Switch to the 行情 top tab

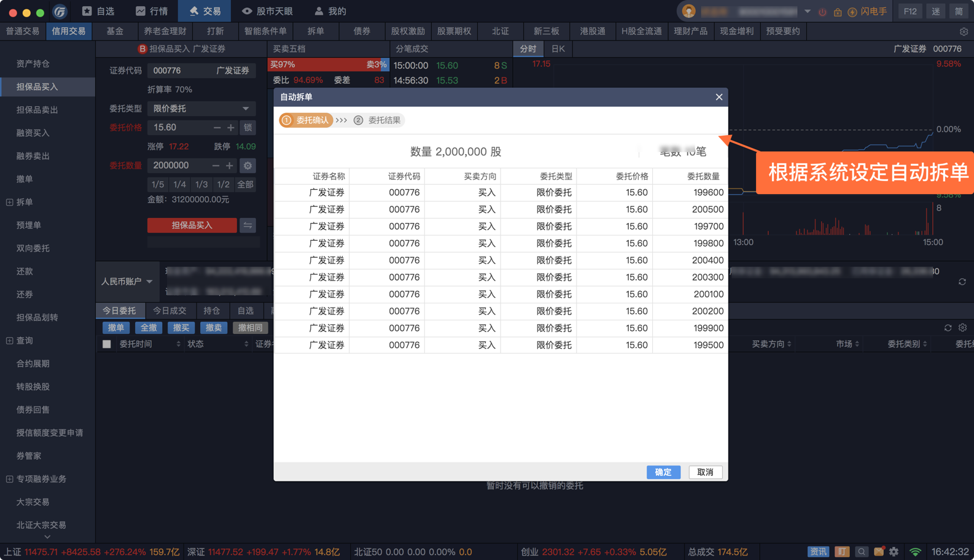click(152, 11)
